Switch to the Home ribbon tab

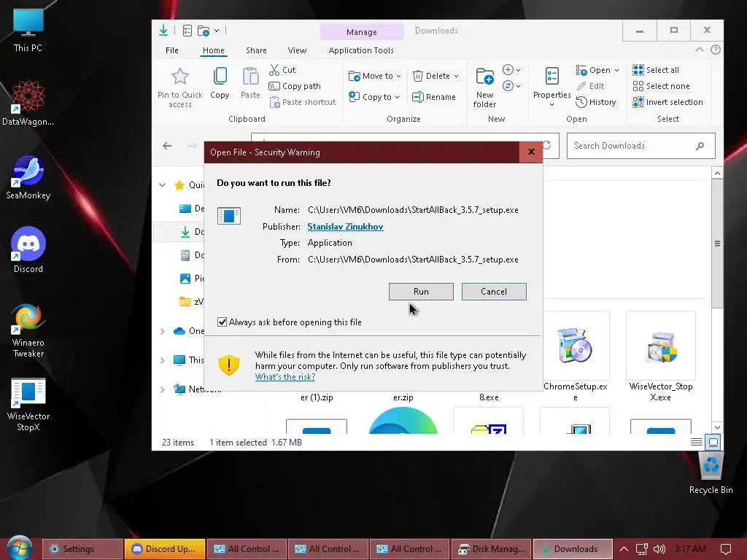pyautogui.click(x=214, y=50)
